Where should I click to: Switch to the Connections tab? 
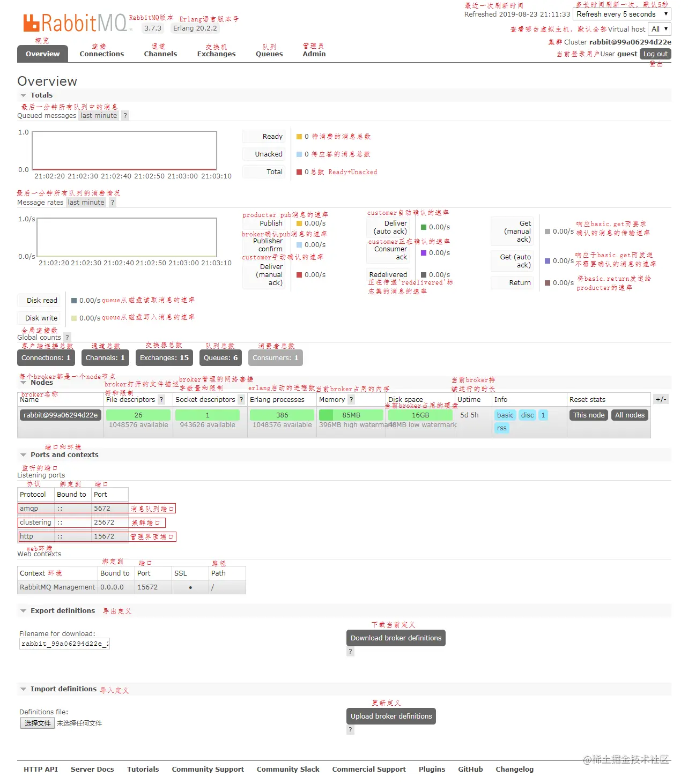tap(102, 54)
